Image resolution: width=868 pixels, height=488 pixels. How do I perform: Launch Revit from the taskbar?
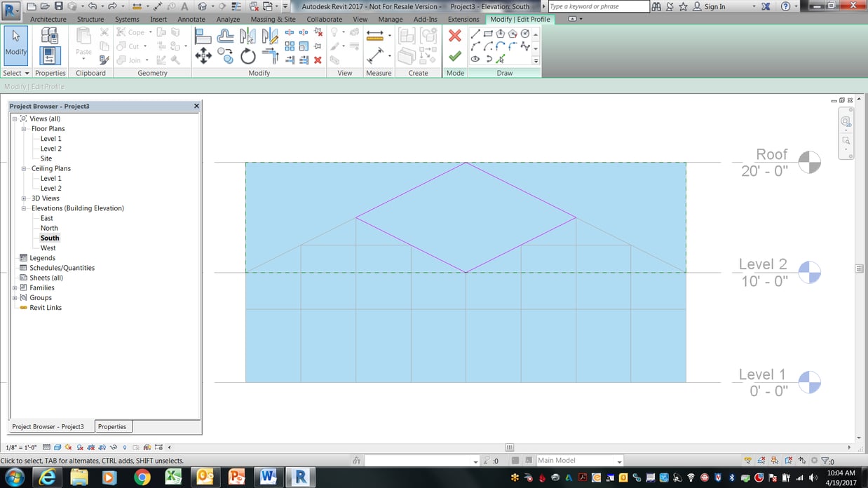(x=300, y=476)
